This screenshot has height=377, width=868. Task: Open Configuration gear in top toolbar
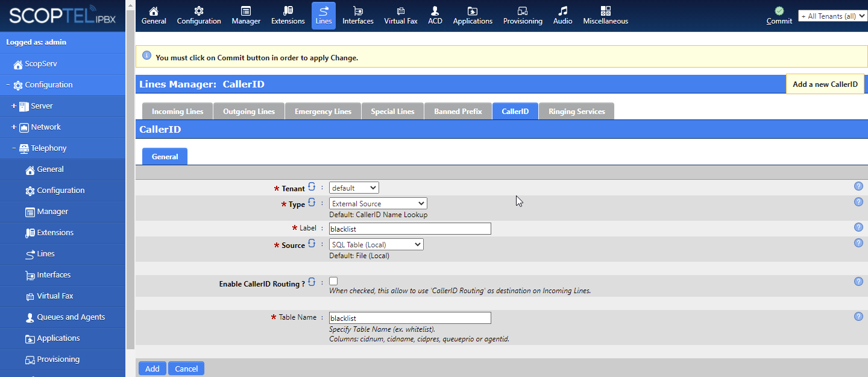point(199,16)
